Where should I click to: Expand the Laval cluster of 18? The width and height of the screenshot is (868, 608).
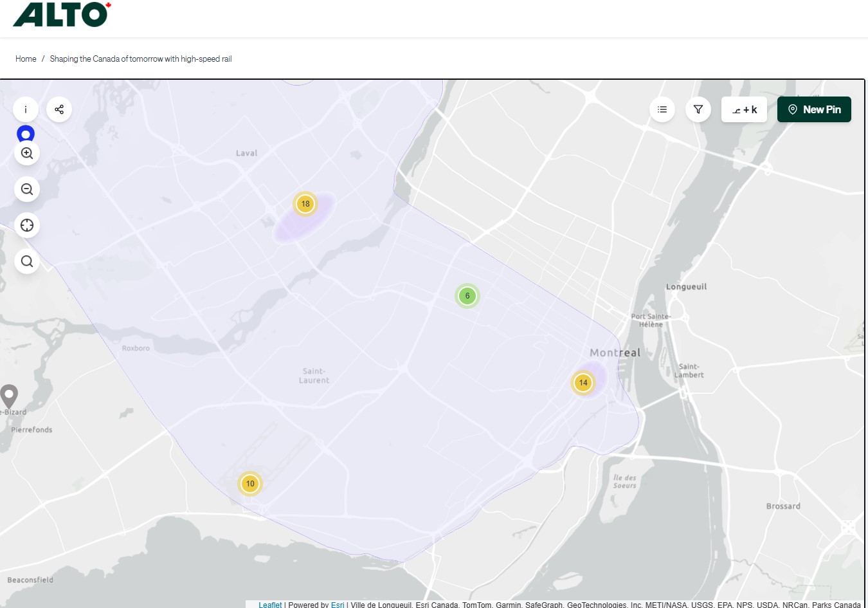(305, 204)
